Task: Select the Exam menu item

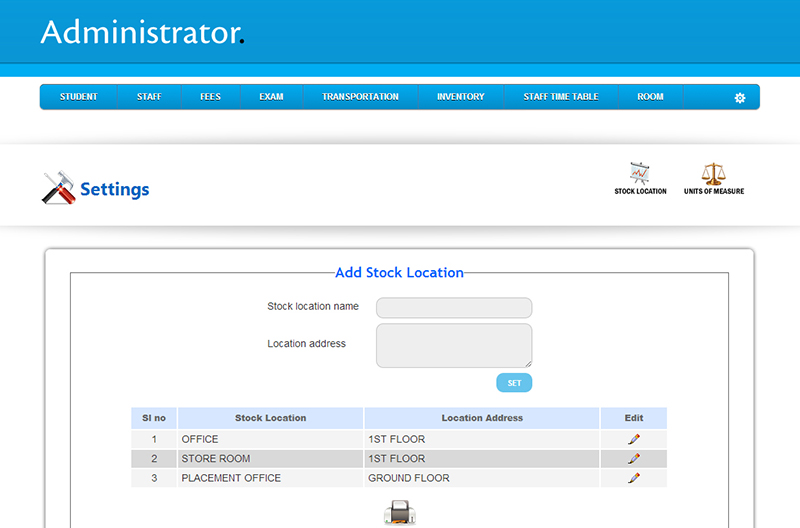Action: pos(271,97)
